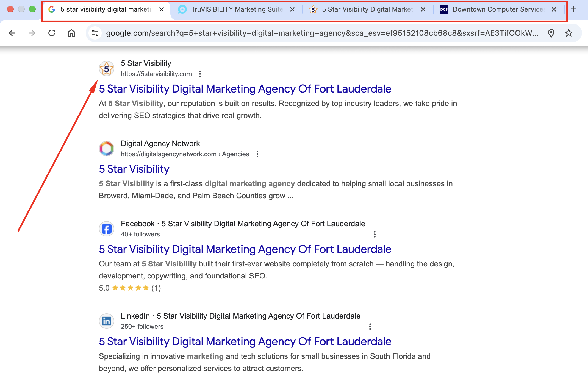The height and width of the screenshot is (379, 588).
Task: Close the 5 Star Visibility Digital Market tab
Action: coord(423,9)
